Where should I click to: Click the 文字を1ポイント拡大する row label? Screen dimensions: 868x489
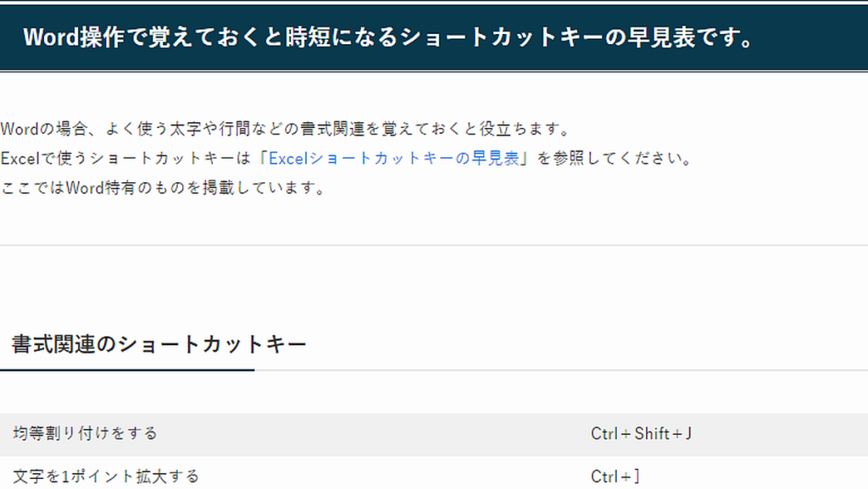coord(106,475)
